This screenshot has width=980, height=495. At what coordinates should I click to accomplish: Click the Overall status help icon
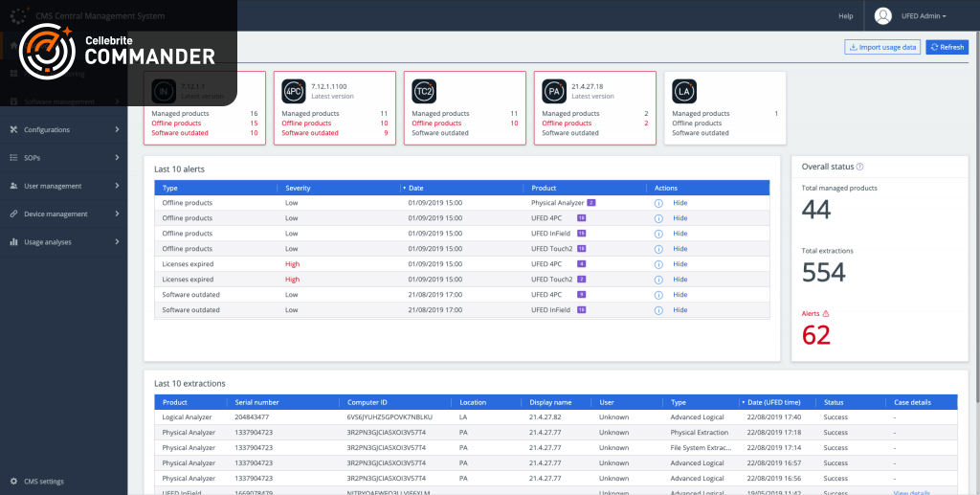860,167
